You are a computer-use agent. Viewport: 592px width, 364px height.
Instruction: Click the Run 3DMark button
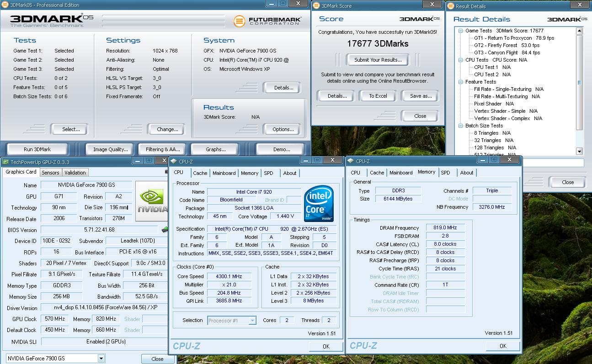pos(37,149)
